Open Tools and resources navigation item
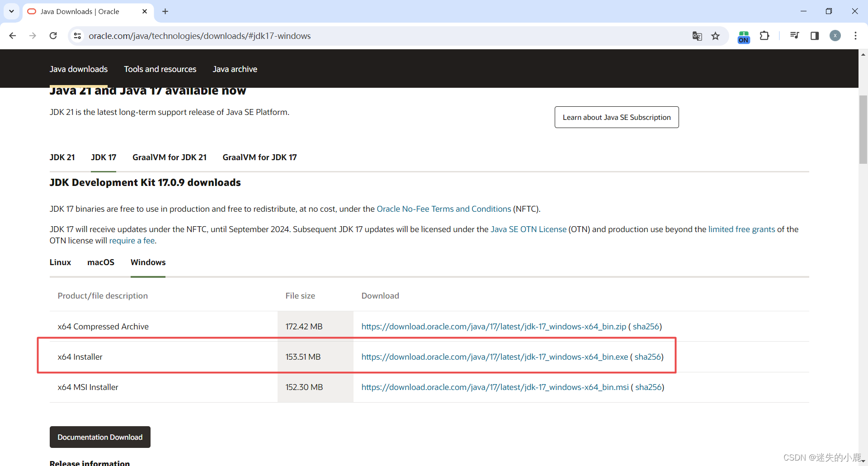 pyautogui.click(x=160, y=69)
